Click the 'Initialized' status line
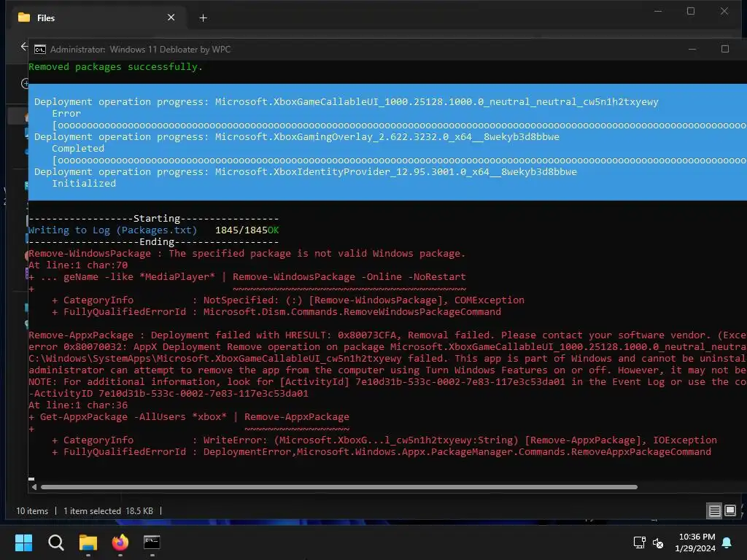Image resolution: width=747 pixels, height=560 pixels. (84, 183)
